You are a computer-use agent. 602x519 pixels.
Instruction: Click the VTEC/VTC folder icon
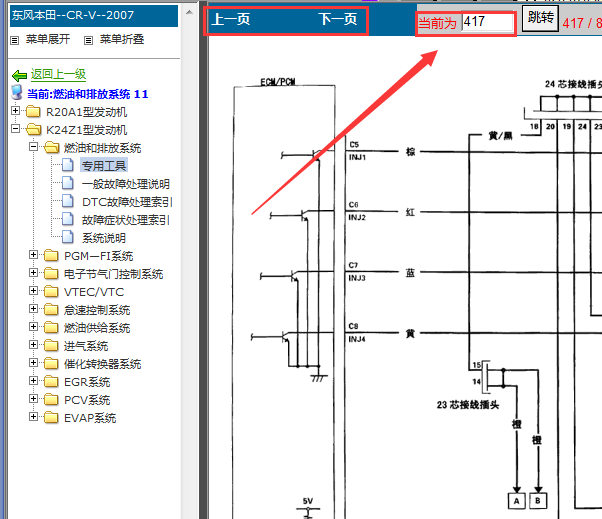(x=51, y=292)
